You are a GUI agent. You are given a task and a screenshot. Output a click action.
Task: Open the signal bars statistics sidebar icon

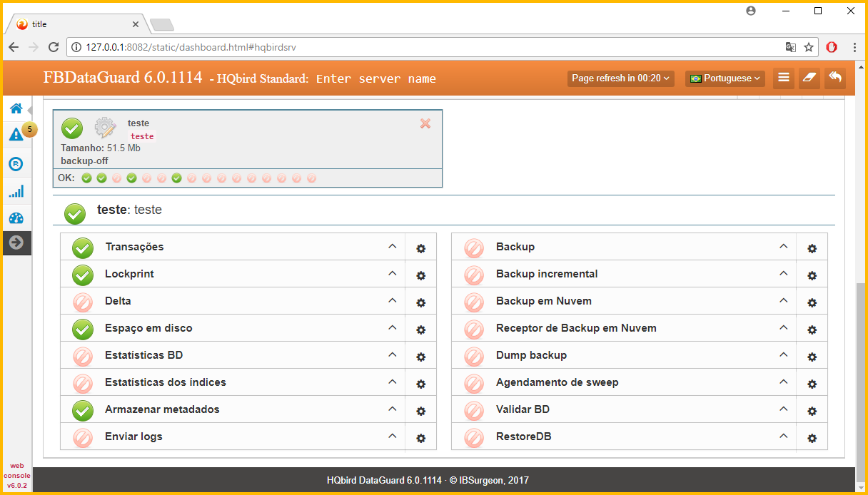click(x=16, y=191)
